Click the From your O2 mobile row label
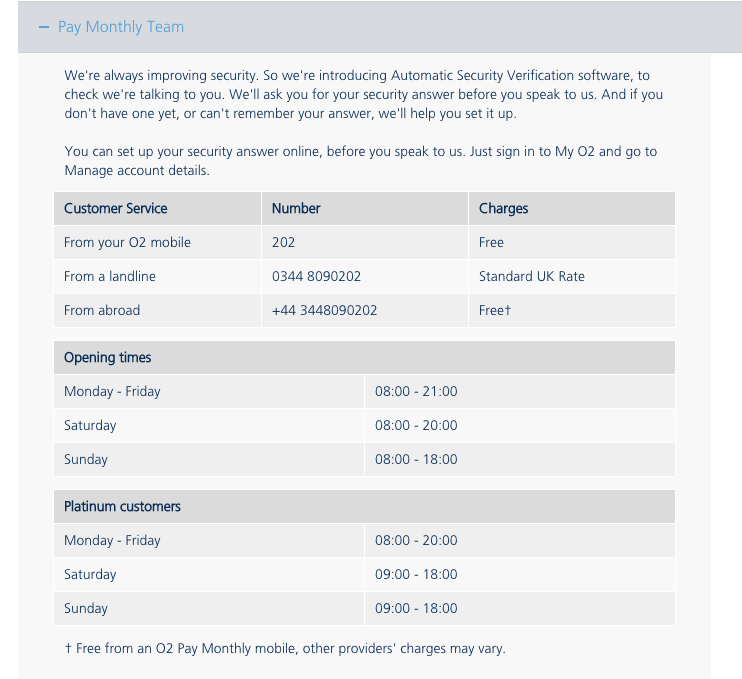The image size is (742, 679). [x=127, y=242]
